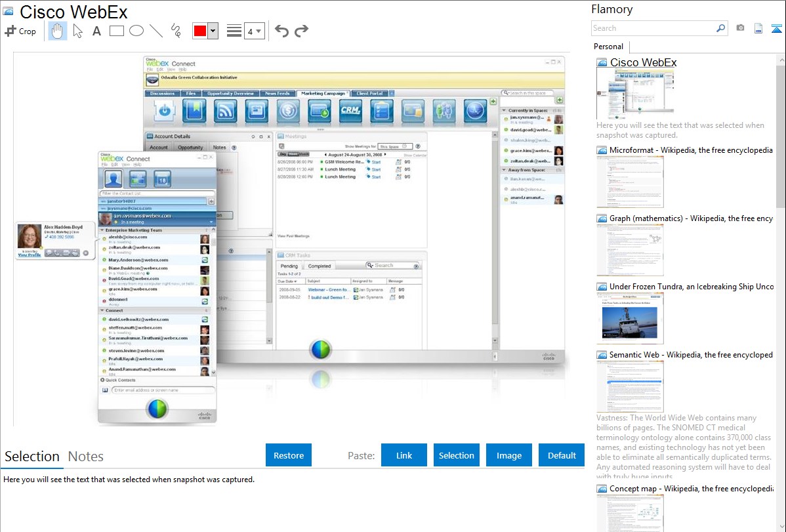Open the line width dropdown showing 4

point(254,31)
